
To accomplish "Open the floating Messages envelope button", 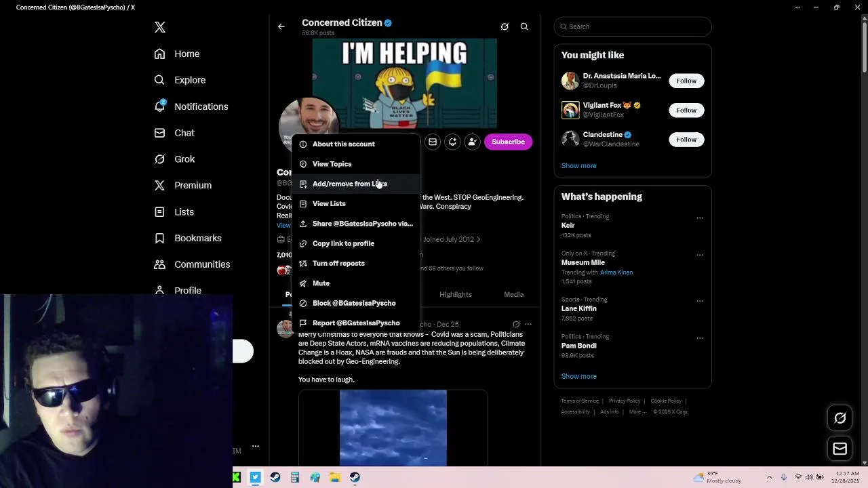I will coord(840,449).
